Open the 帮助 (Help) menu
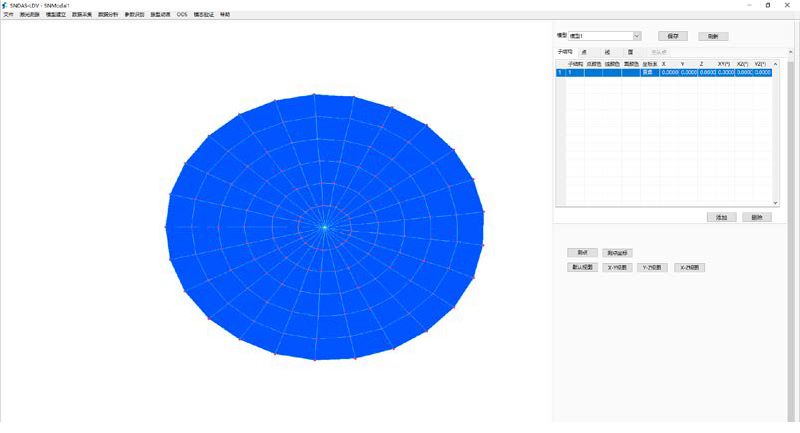Image resolution: width=800 pixels, height=433 pixels. (224, 15)
